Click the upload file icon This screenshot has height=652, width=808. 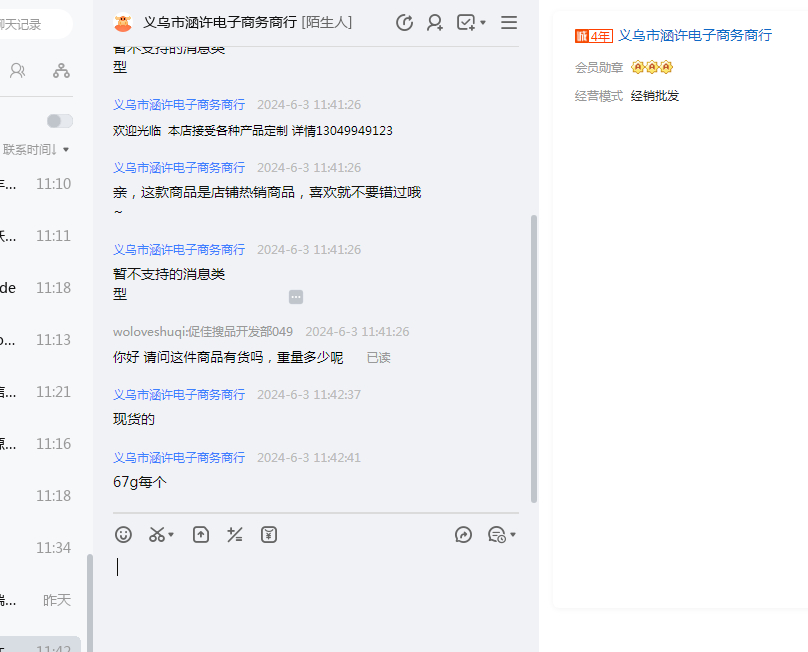click(x=201, y=535)
